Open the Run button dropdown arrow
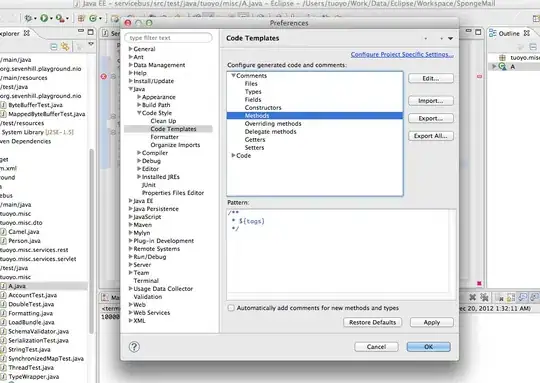Viewport: 540px width, 383px height. point(51,18)
